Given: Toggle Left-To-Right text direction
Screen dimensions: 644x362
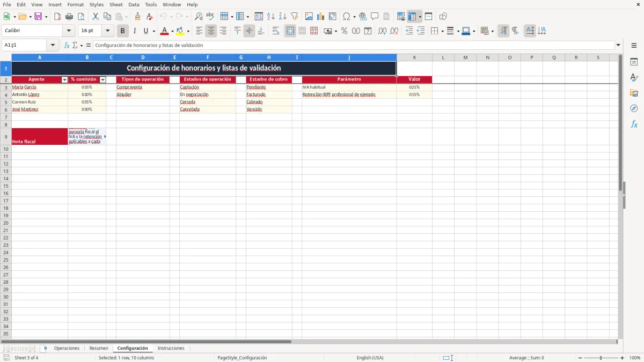Looking at the screenshot, I should [x=503, y=31].
